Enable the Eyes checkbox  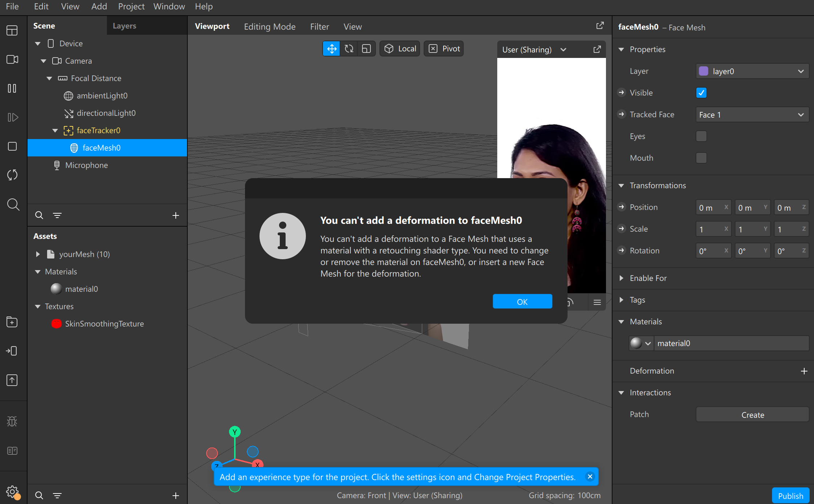701,136
